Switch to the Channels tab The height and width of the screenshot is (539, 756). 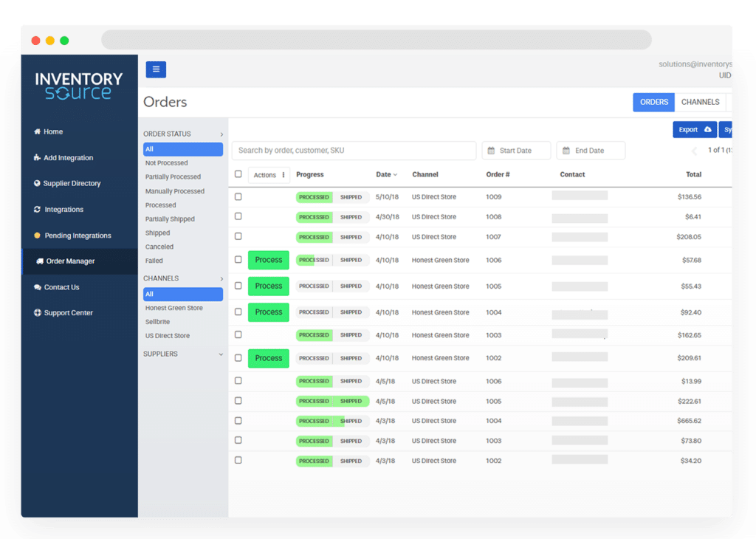[x=700, y=103]
